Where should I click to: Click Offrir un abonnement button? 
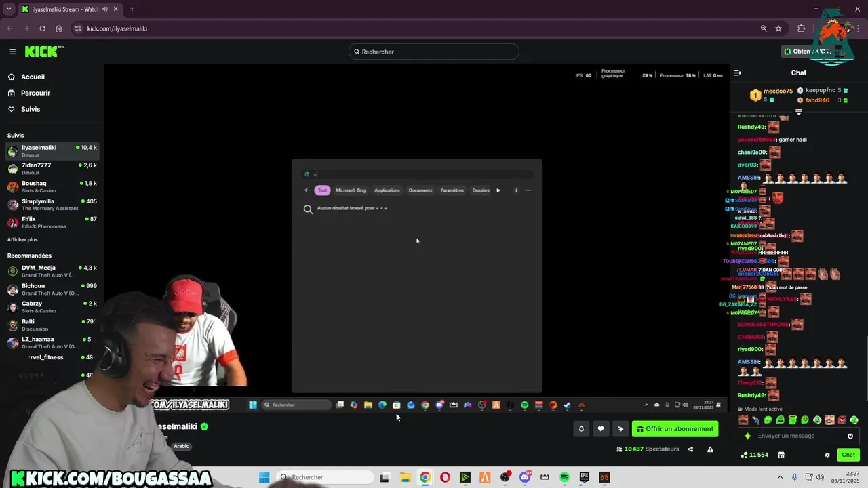point(675,428)
